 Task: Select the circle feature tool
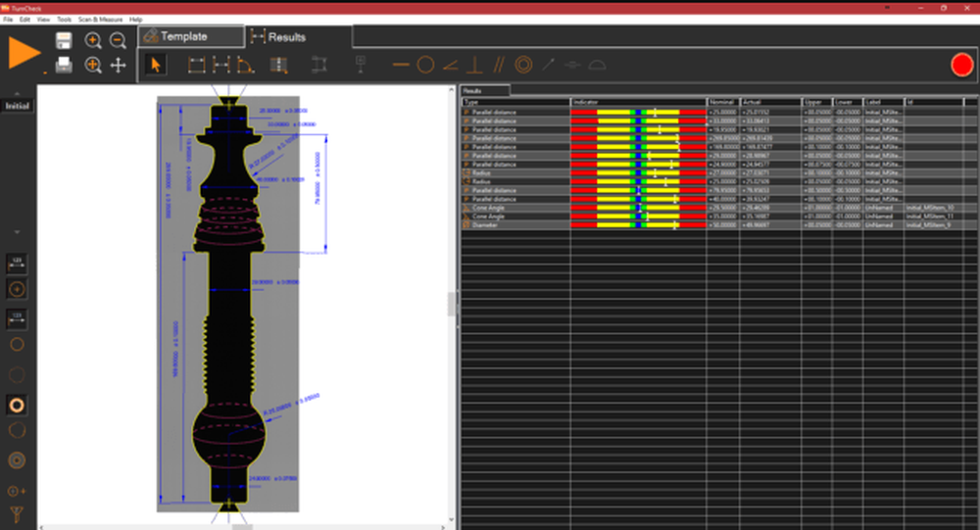coord(425,65)
